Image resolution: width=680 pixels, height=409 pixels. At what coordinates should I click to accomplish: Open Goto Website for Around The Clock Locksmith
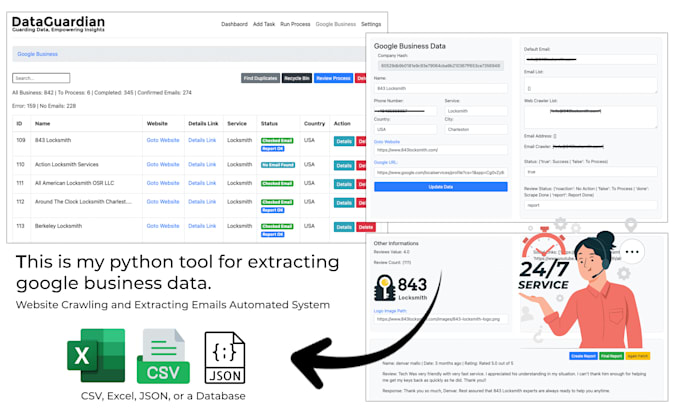pos(163,202)
